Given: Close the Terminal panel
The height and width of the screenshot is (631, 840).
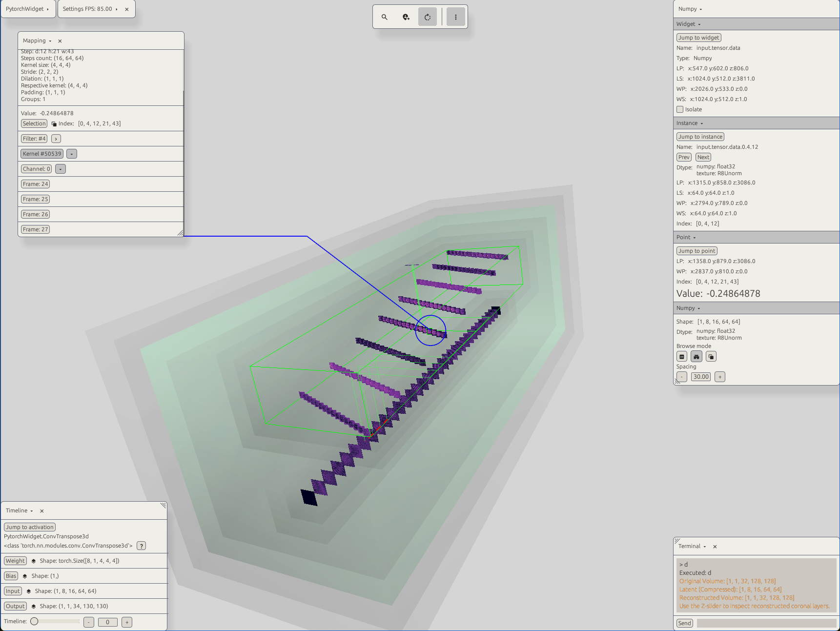Looking at the screenshot, I should (715, 547).
